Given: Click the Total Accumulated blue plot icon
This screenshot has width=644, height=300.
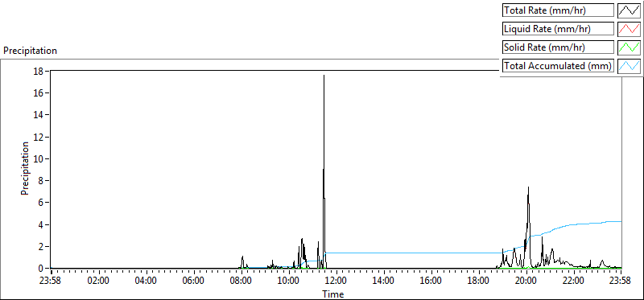Looking at the screenshot, I should [x=630, y=66].
